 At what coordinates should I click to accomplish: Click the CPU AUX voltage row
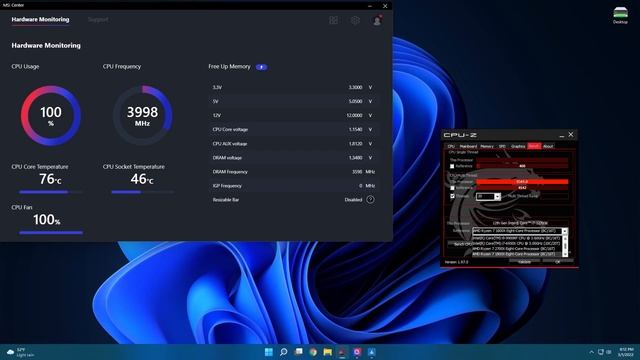293,144
